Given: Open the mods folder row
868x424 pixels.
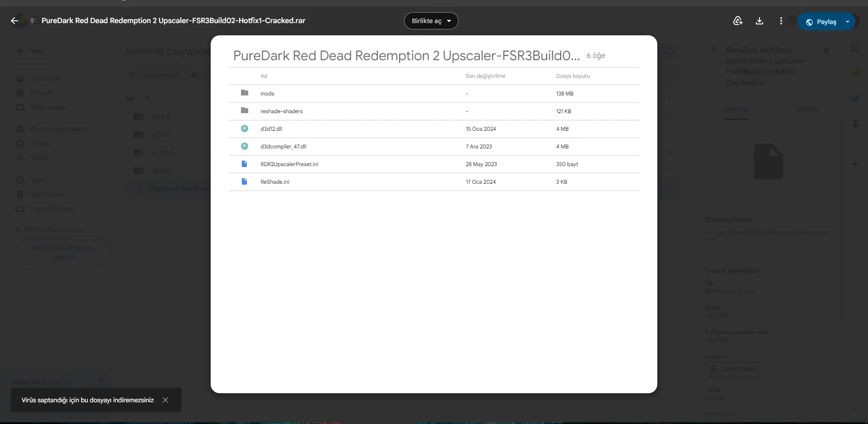Looking at the screenshot, I should click(434, 94).
